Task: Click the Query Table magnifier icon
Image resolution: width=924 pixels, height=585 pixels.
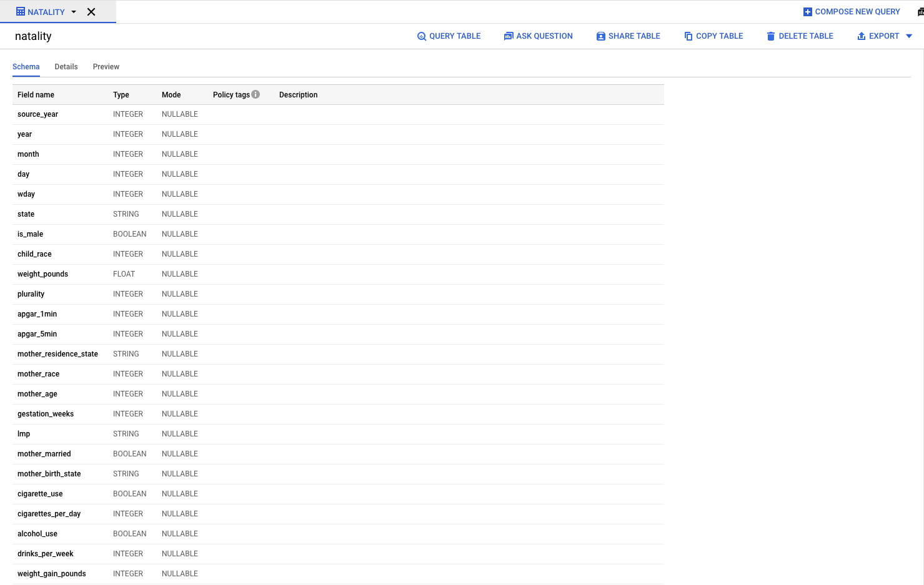Action: pyautogui.click(x=422, y=36)
